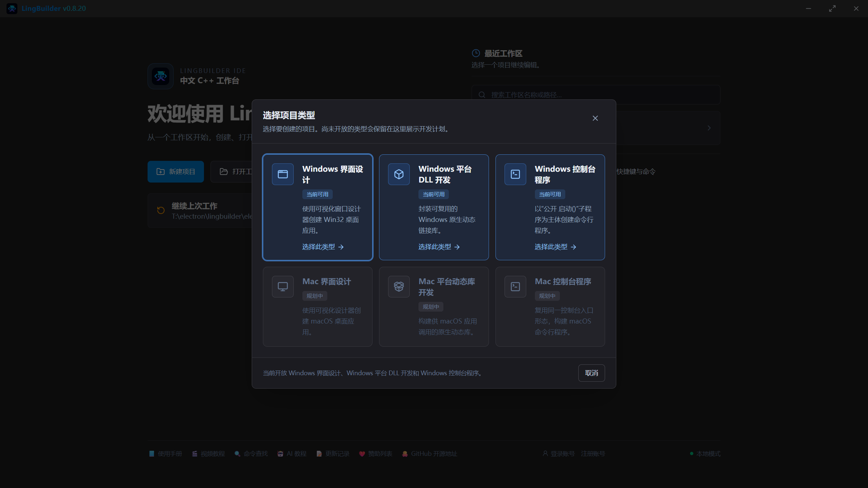This screenshot has height=488, width=868.
Task: Open the 视频教程 link
Action: [x=208, y=454]
